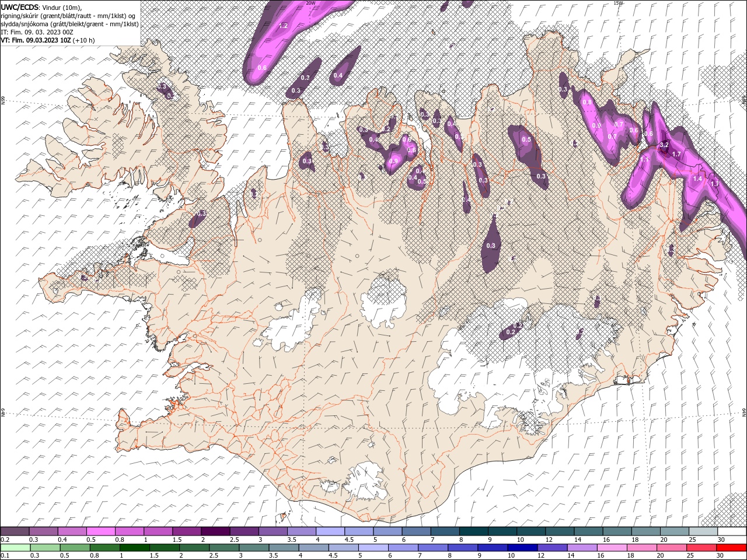Pick the 4 lavender swatch in the upper legend row
This screenshot has height=560, width=747.
pos(330,531)
